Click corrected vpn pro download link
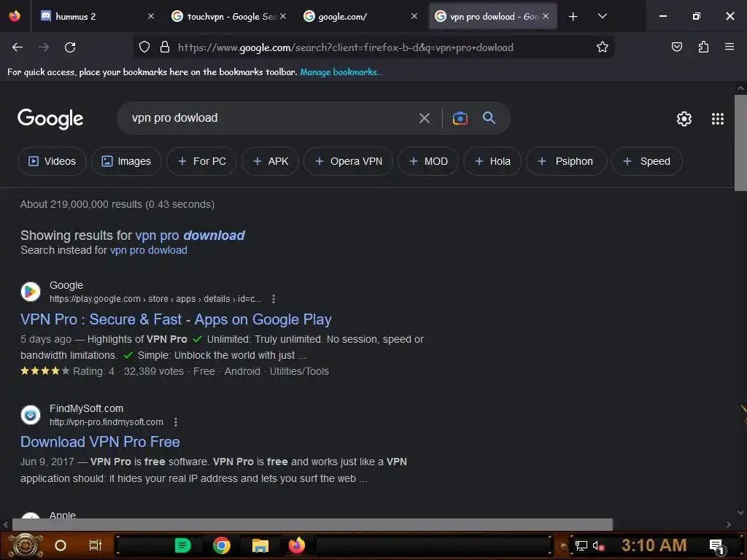This screenshot has height=560, width=747. tap(190, 236)
